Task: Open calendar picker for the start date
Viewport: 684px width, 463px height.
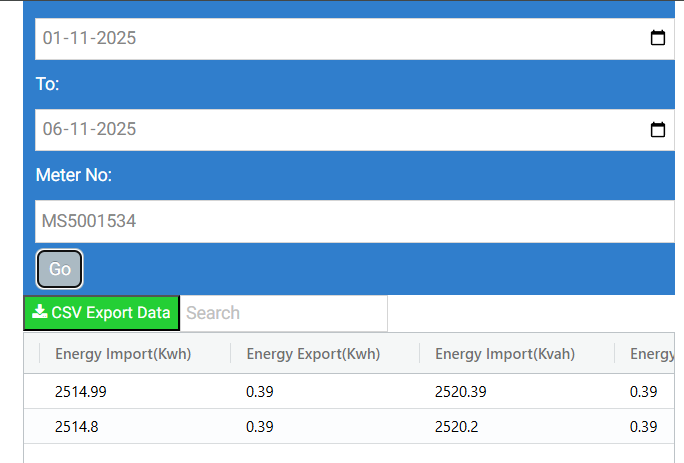Action: tap(658, 39)
